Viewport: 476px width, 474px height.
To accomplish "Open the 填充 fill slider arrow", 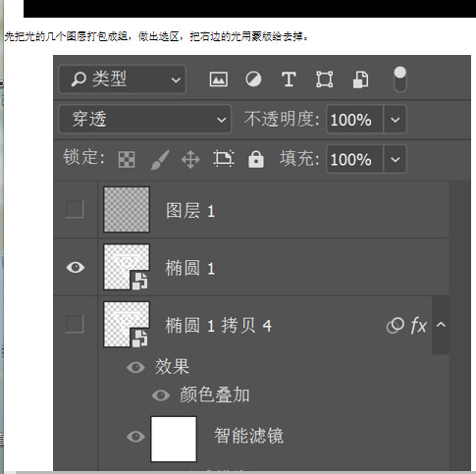I will tap(396, 159).
